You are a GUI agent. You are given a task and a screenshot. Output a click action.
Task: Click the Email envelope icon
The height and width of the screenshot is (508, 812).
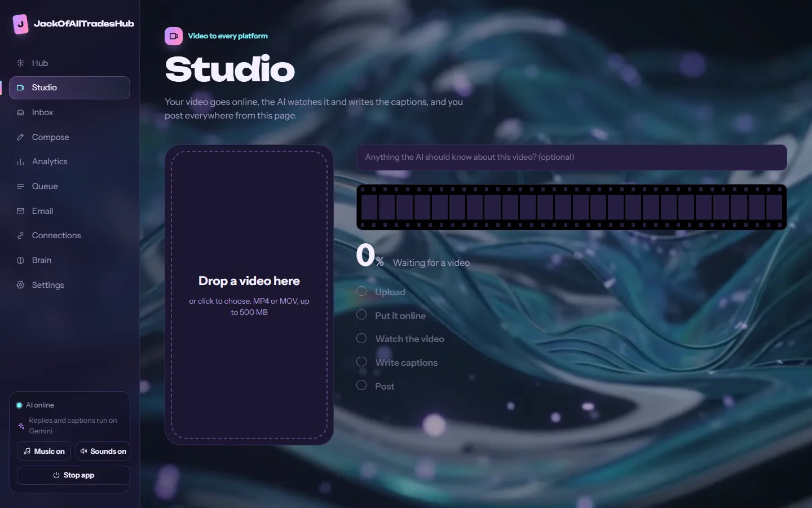pyautogui.click(x=20, y=211)
